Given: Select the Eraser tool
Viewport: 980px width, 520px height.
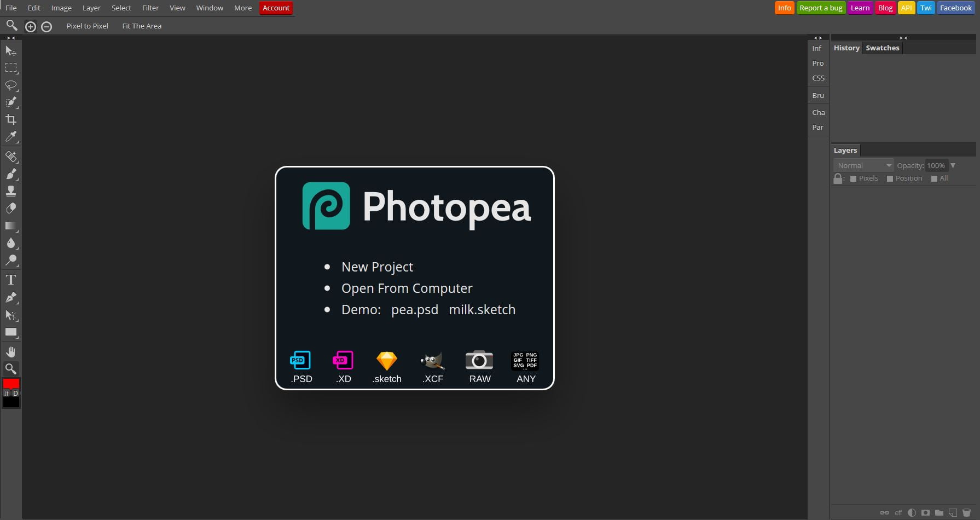Looking at the screenshot, I should pos(11,209).
